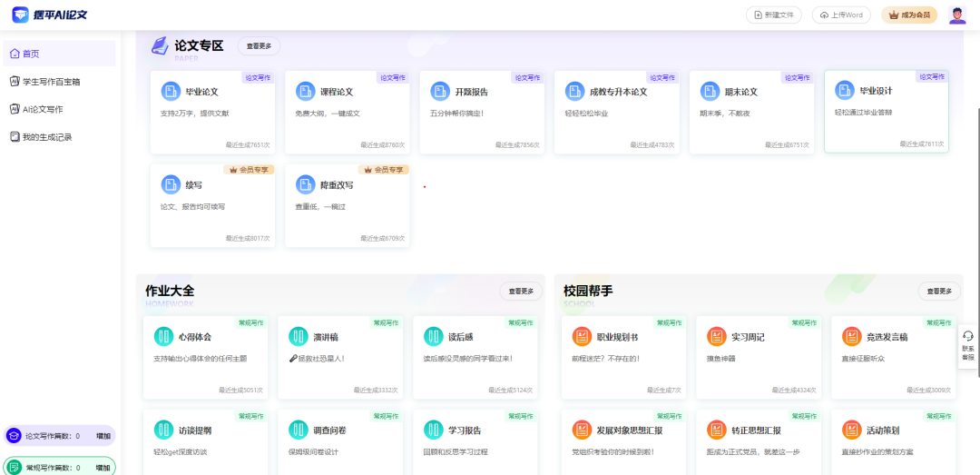Click the 成教专升本论文 card icon
980x475 pixels.
pyautogui.click(x=575, y=92)
